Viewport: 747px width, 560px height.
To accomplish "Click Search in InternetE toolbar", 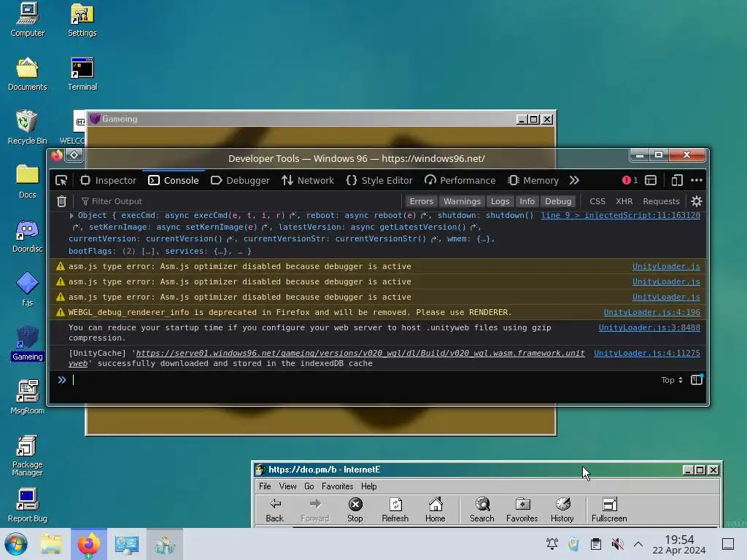I will tap(481, 510).
